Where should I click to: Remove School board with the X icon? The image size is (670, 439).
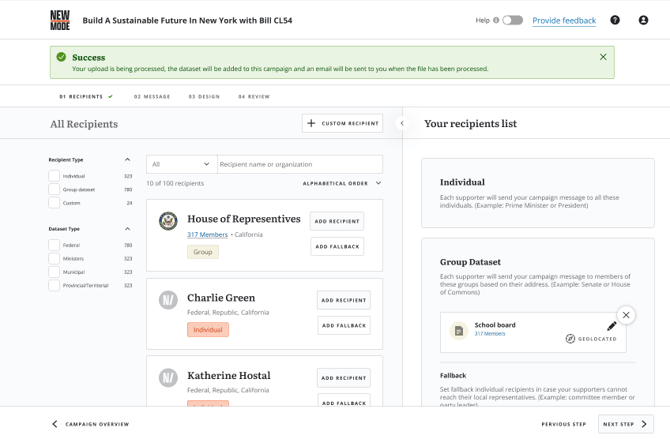(x=626, y=315)
